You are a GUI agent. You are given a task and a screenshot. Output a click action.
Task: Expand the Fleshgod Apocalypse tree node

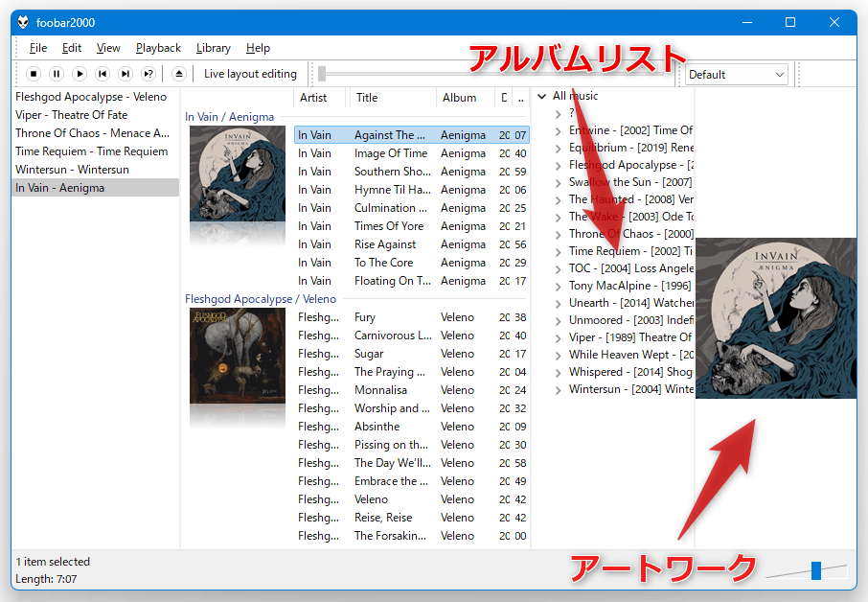pyautogui.click(x=558, y=165)
